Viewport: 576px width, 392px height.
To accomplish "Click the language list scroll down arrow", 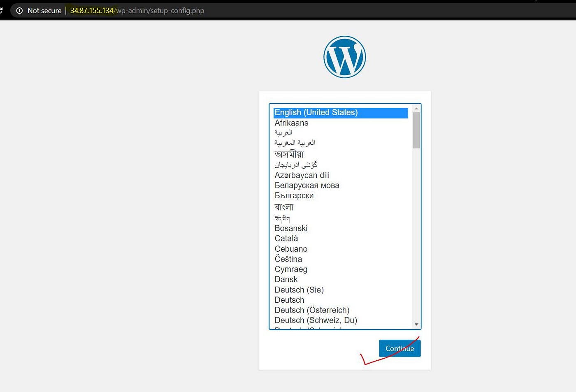I will tap(416, 325).
